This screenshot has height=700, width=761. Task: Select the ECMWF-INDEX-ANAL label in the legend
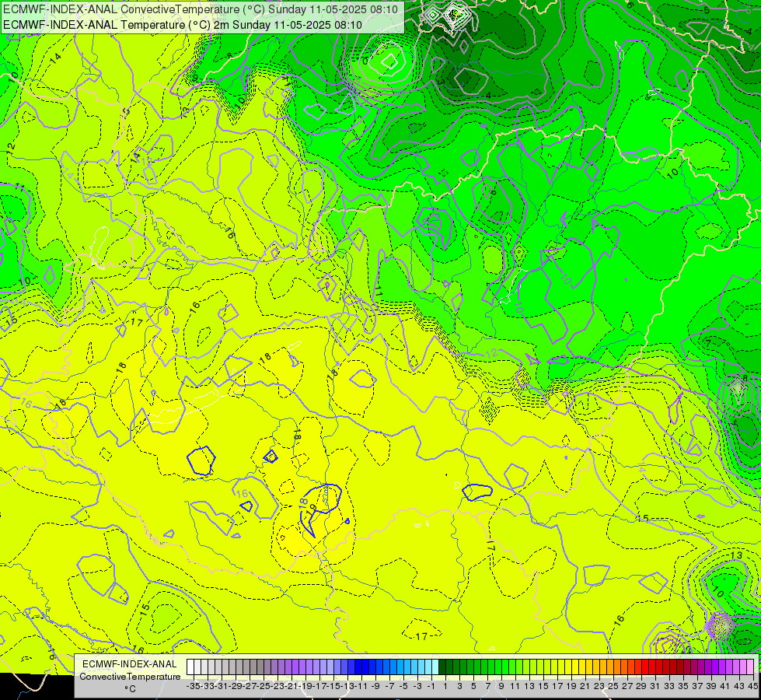point(130,664)
